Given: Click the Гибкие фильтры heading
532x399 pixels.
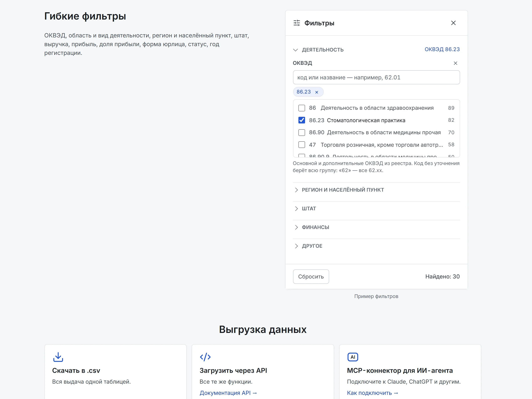Looking at the screenshot, I should click(85, 16).
